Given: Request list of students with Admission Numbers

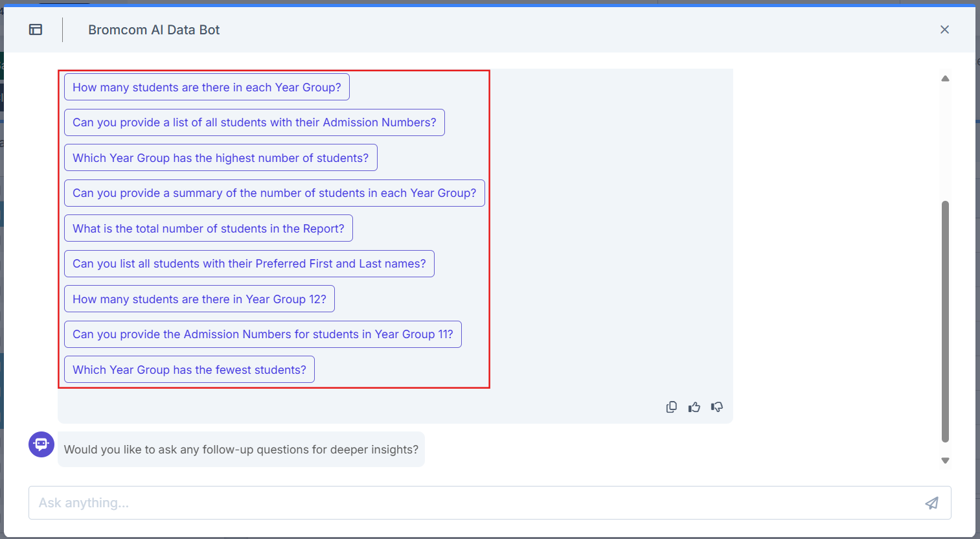Looking at the screenshot, I should click(x=254, y=122).
